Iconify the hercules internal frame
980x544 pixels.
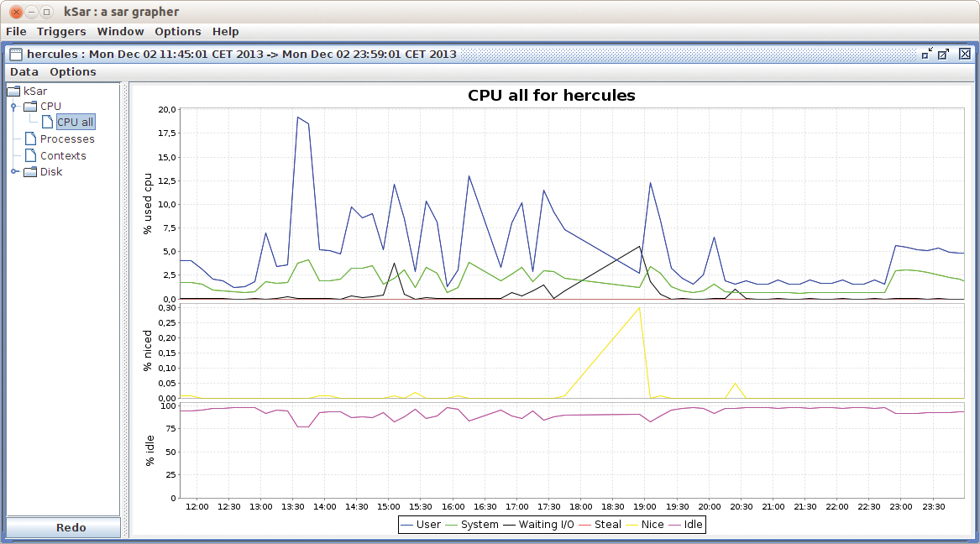927,54
